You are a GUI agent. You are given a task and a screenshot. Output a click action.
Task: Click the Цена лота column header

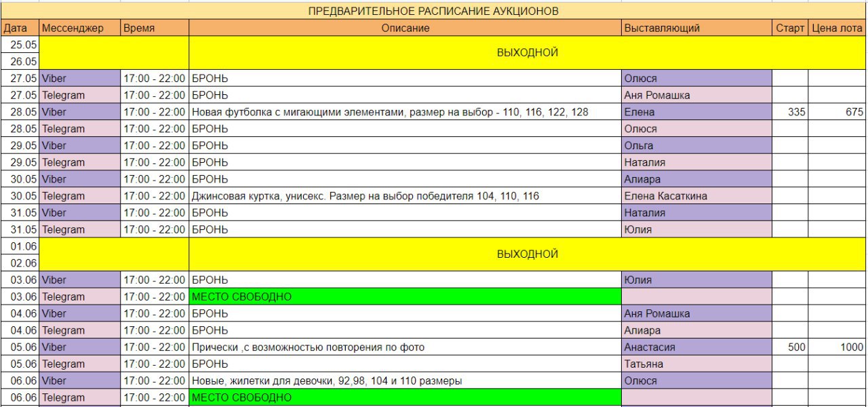tap(837, 28)
